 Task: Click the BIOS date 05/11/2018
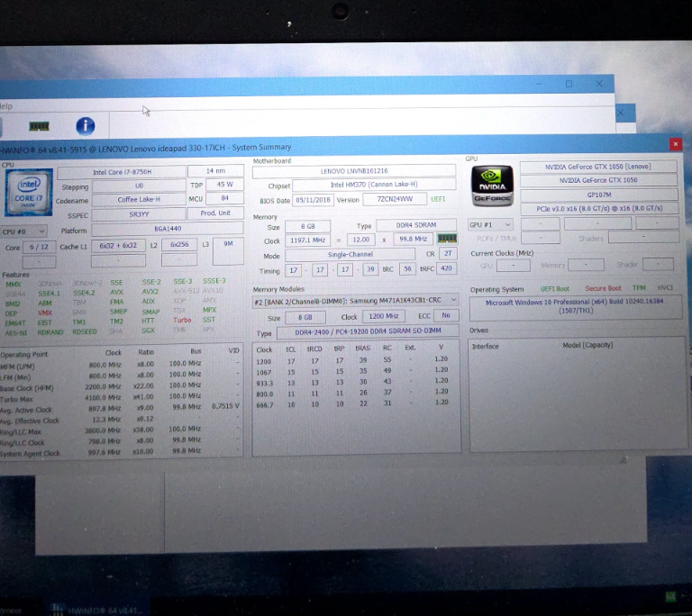coord(313,199)
